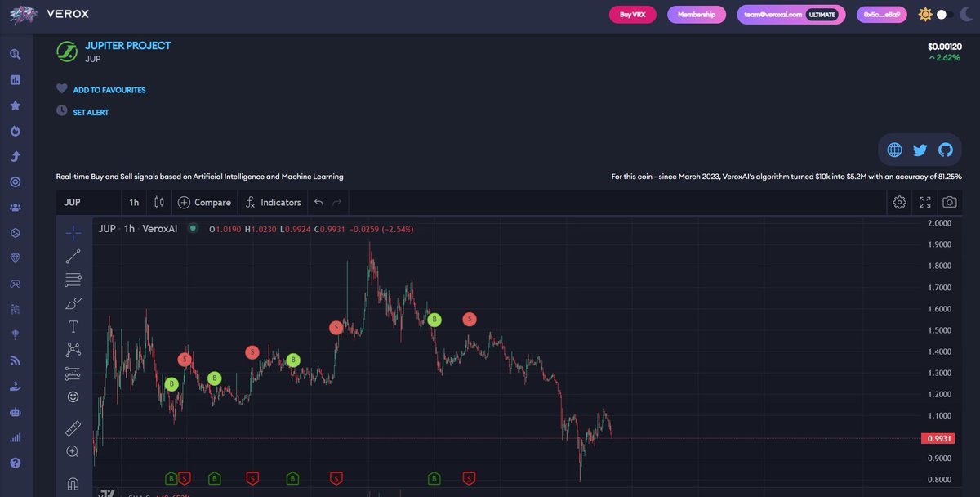
Task: Click the Buy VRX button
Action: coord(633,14)
